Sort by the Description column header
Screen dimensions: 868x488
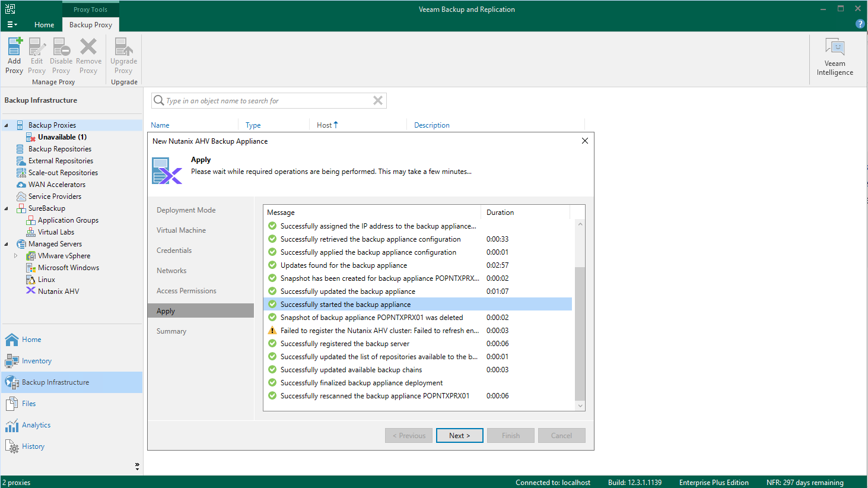point(432,125)
